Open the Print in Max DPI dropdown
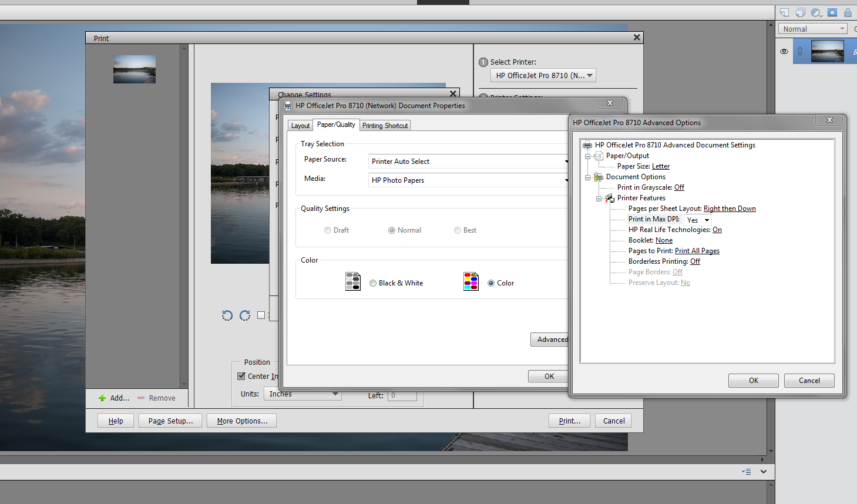Screen dimensions: 857x504 coord(698,220)
